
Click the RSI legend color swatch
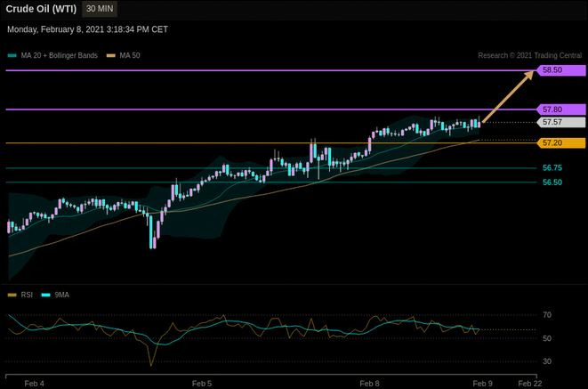[x=12, y=296]
